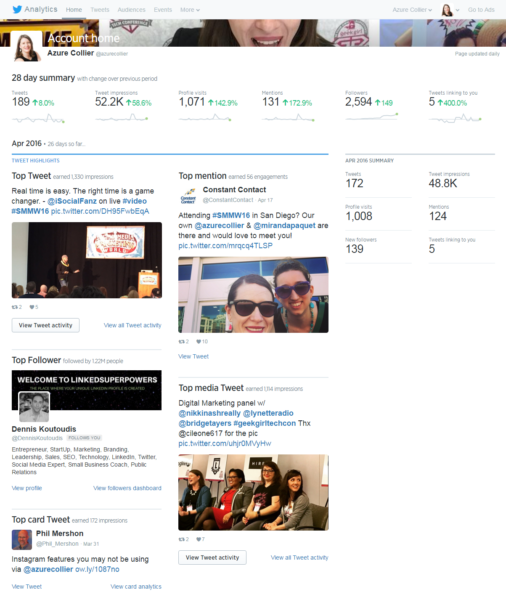The width and height of the screenshot is (506, 600).
Task: Click the Mentions 131 value
Action: 270,102
